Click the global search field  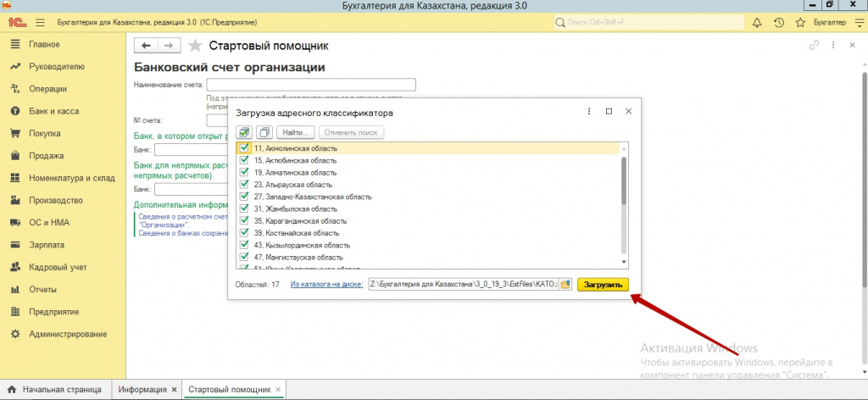pos(649,23)
